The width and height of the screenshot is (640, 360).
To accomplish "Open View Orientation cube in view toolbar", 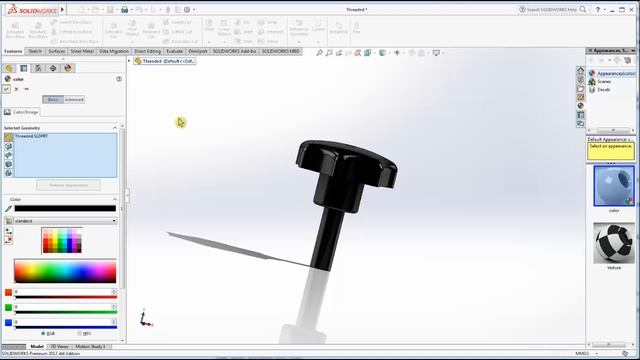I will 368,53.
